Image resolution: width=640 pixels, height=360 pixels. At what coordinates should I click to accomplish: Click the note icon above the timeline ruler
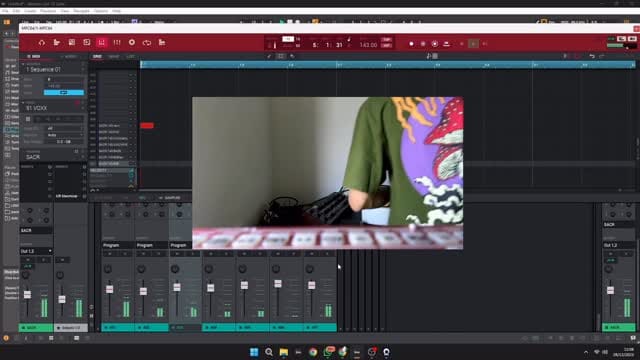429,56
